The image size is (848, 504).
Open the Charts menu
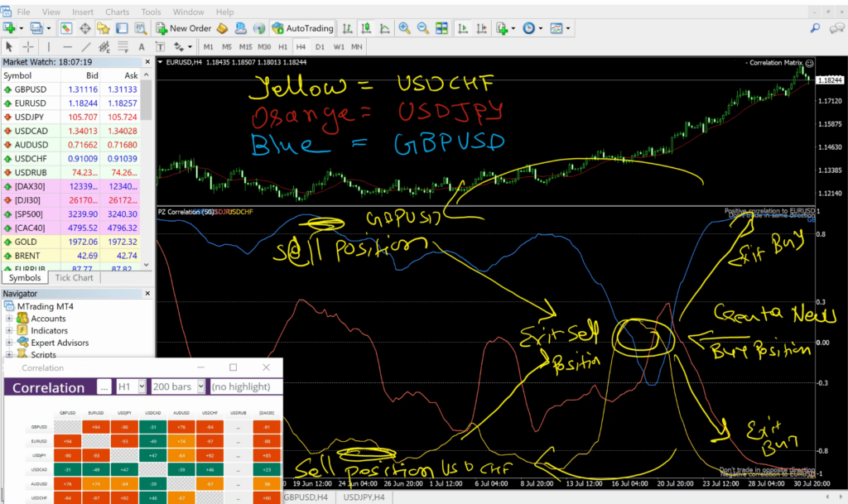click(118, 12)
